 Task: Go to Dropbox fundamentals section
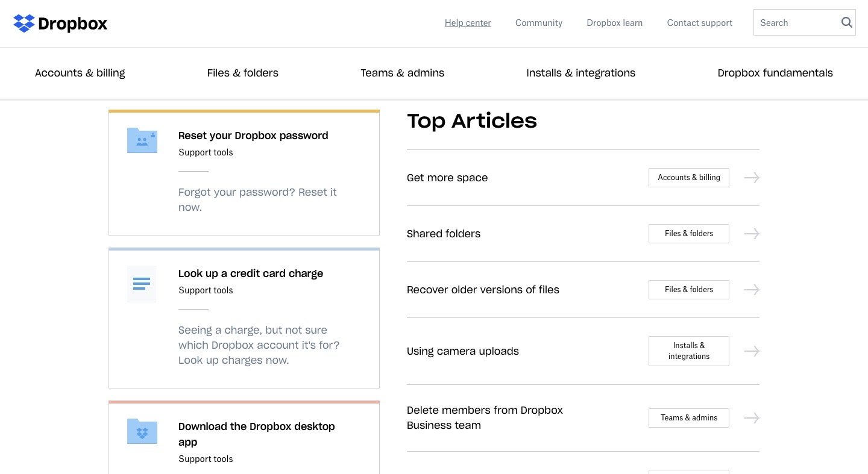pos(775,73)
